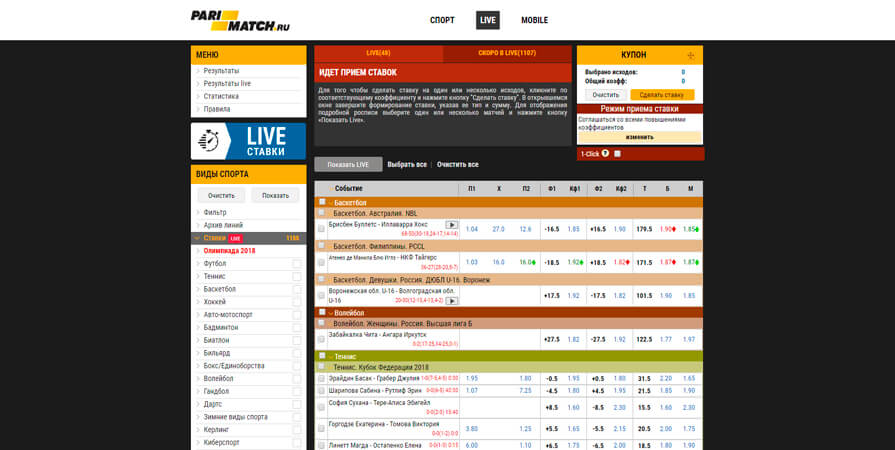Open Результаты live in the menu
Screen dimensions: 895x450
(x=227, y=83)
